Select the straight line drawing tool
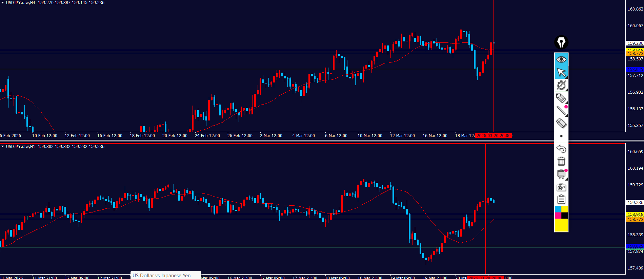 (x=561, y=110)
